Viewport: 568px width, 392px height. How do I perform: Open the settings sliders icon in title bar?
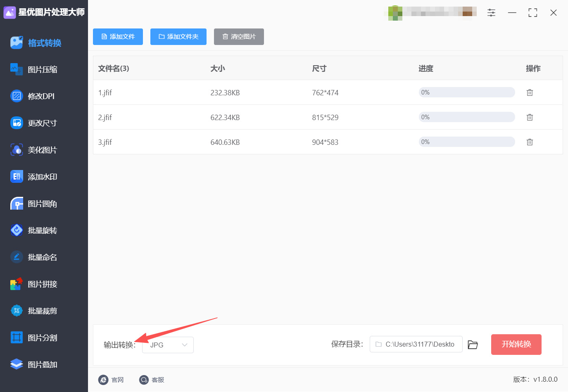(x=491, y=13)
